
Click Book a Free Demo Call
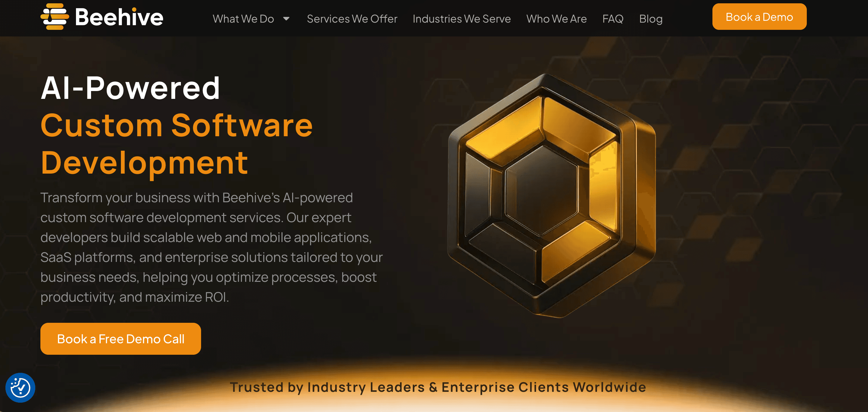[121, 339]
